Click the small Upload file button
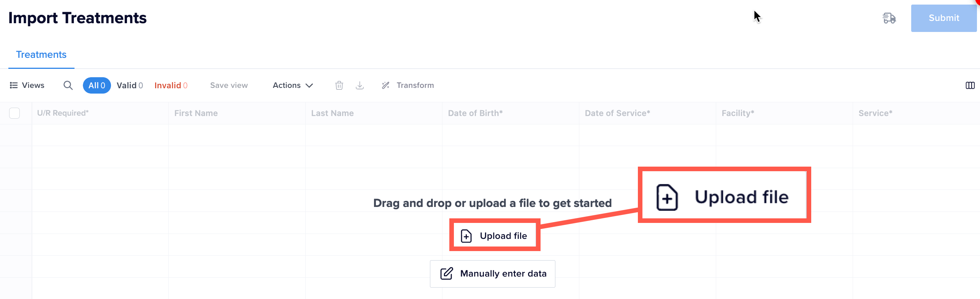This screenshot has width=980, height=299. point(494,236)
